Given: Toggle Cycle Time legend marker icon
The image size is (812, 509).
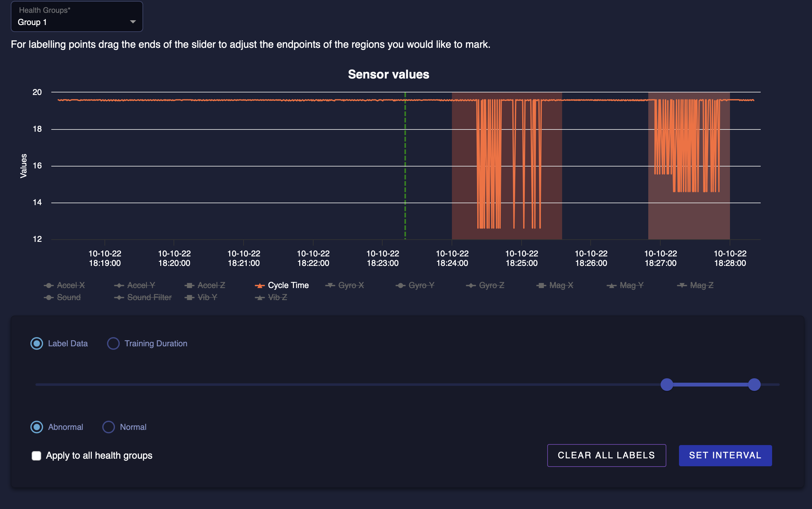Looking at the screenshot, I should [260, 286].
